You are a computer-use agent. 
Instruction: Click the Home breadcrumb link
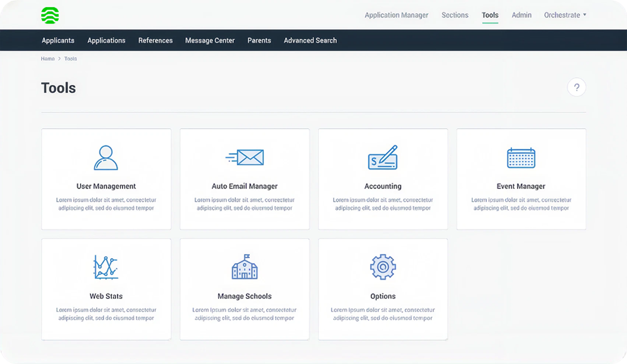click(48, 59)
